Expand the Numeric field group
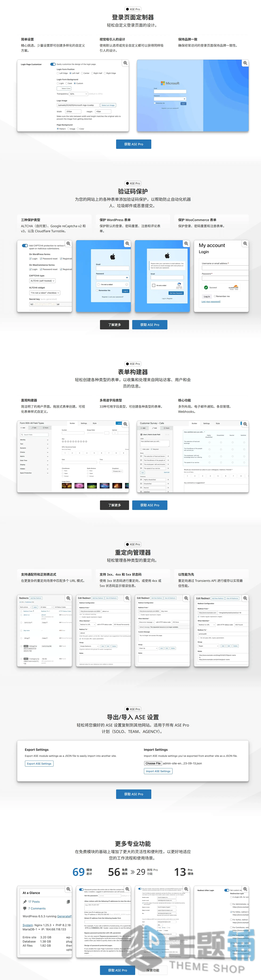The height and width of the screenshot is (980, 261). (x=34, y=448)
